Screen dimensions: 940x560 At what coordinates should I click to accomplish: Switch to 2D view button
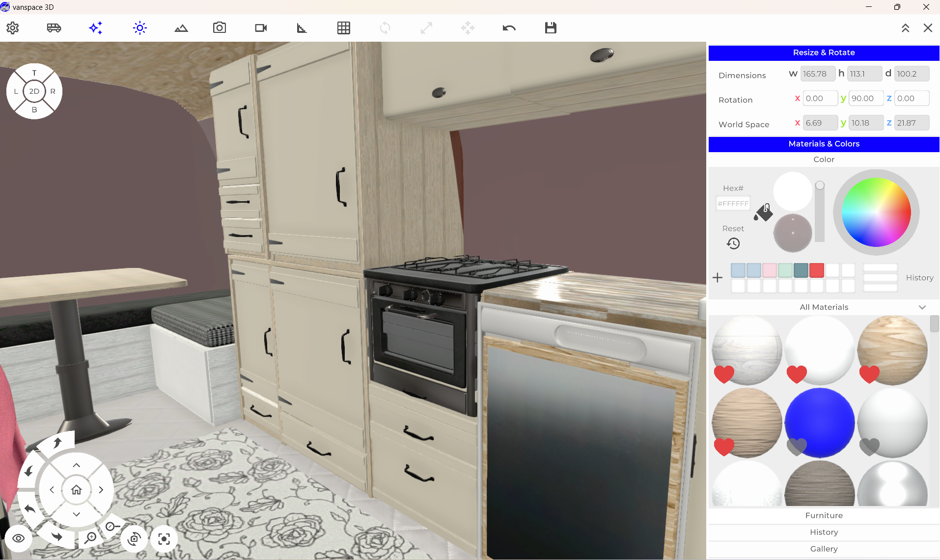[x=34, y=91]
